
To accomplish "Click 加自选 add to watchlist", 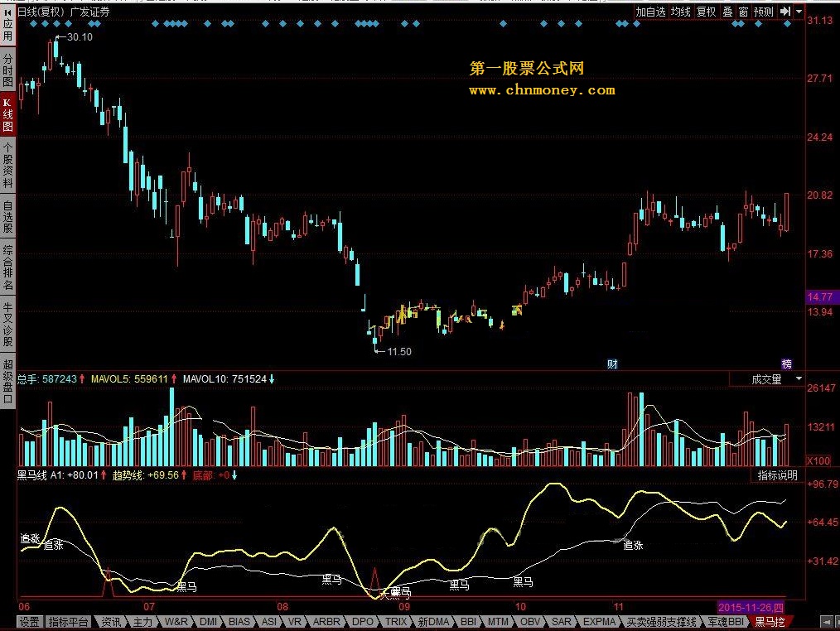I will click(x=650, y=12).
